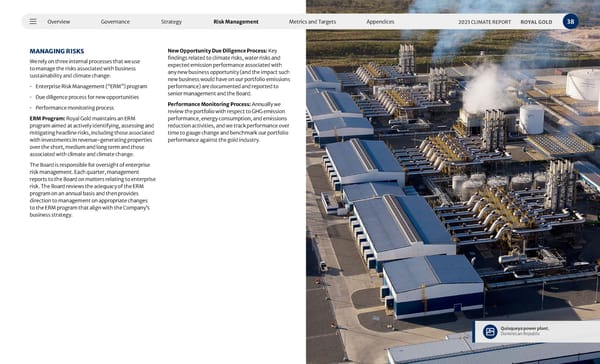Click the power plant aerial photo
The image size is (600, 364).
(453, 182)
